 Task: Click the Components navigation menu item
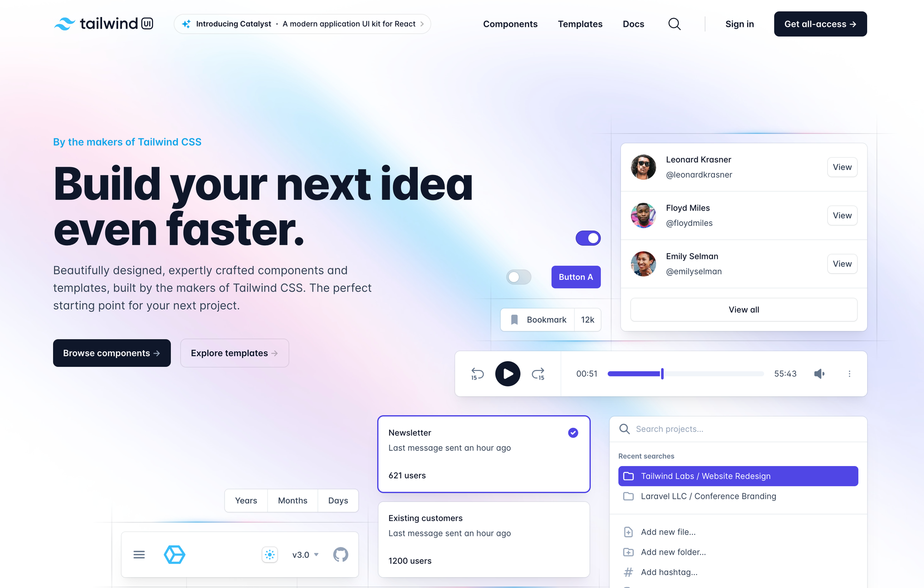[511, 24]
